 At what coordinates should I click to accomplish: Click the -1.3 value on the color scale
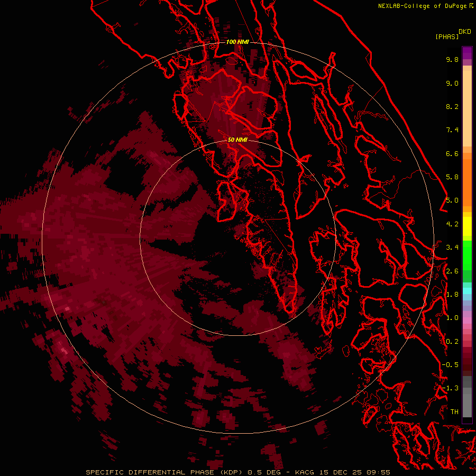(450, 388)
